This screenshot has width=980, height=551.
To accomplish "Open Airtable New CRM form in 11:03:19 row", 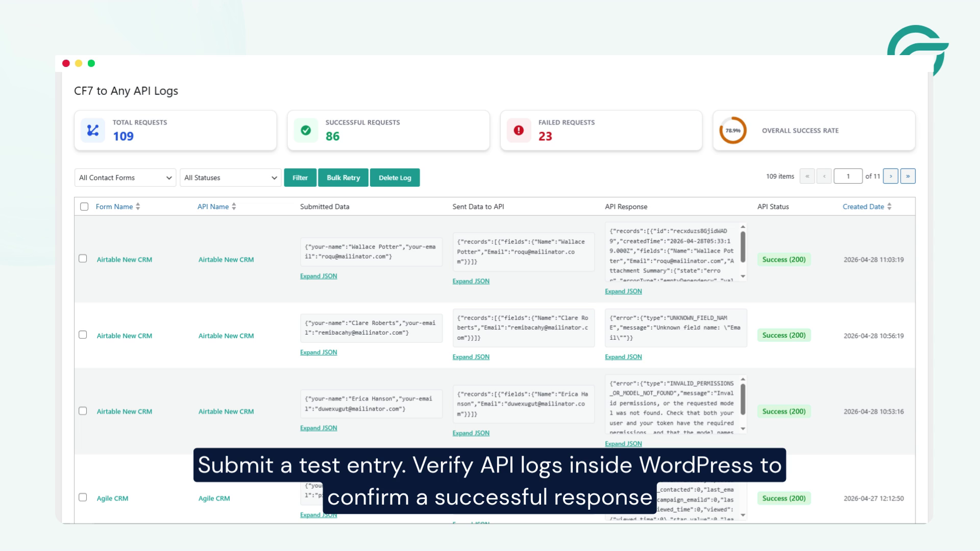I will tap(125, 260).
